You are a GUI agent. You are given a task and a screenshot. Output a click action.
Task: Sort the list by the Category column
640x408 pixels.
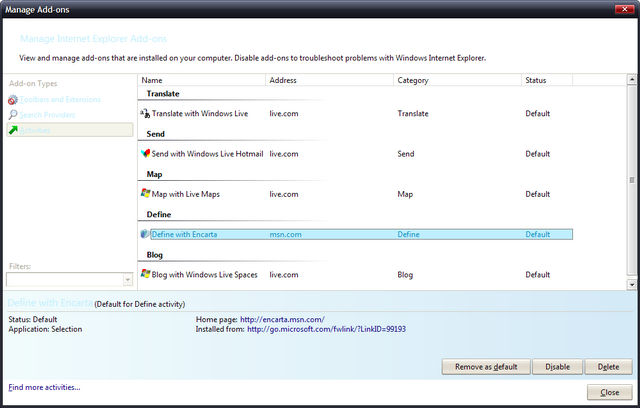click(x=458, y=80)
